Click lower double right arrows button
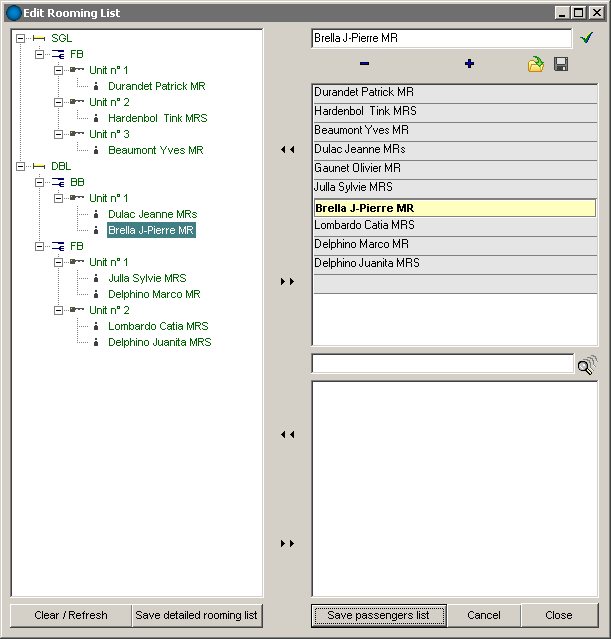 coord(288,544)
